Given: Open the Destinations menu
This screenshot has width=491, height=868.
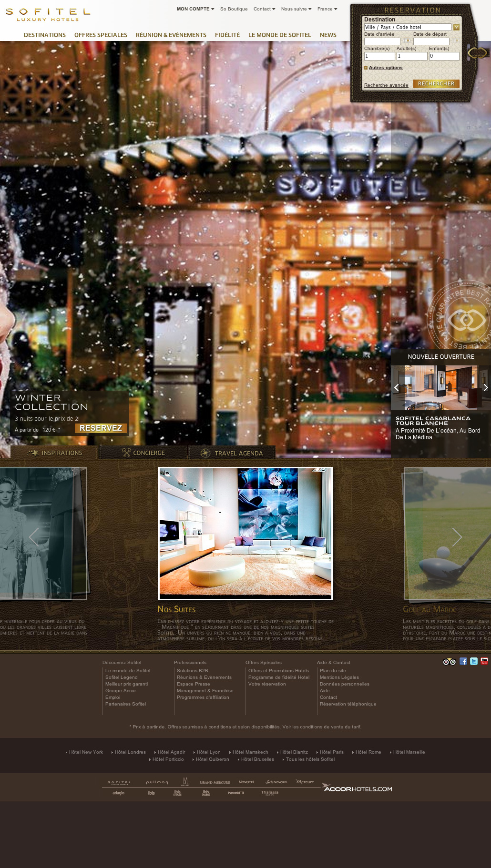Looking at the screenshot, I should pos(45,35).
